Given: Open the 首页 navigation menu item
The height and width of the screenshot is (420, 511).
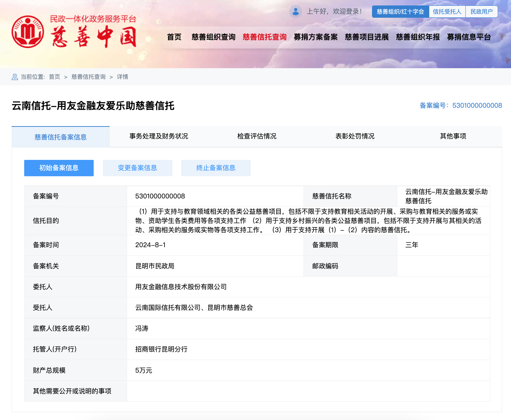Looking at the screenshot, I should pyautogui.click(x=174, y=37).
